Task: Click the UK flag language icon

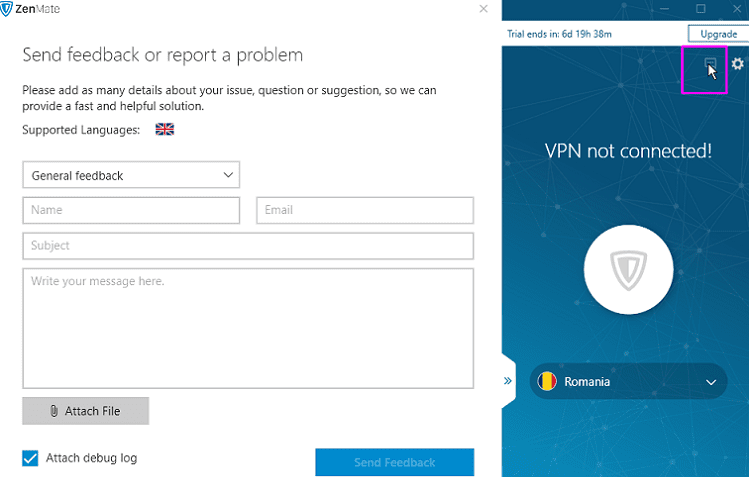Action: pos(165,129)
